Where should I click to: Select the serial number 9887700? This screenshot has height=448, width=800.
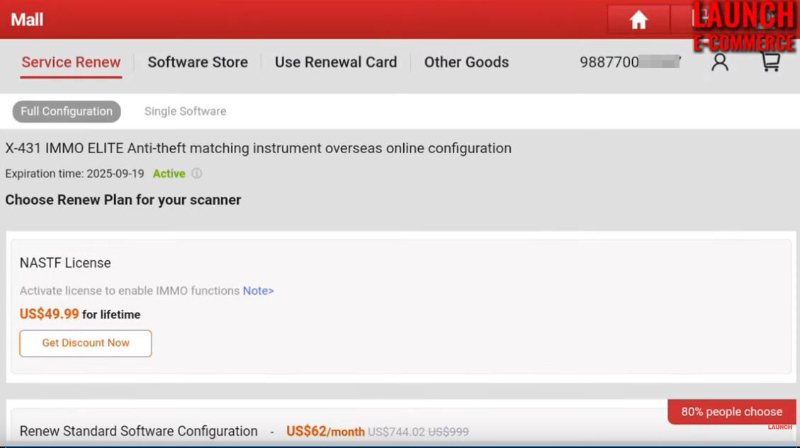[x=630, y=62]
